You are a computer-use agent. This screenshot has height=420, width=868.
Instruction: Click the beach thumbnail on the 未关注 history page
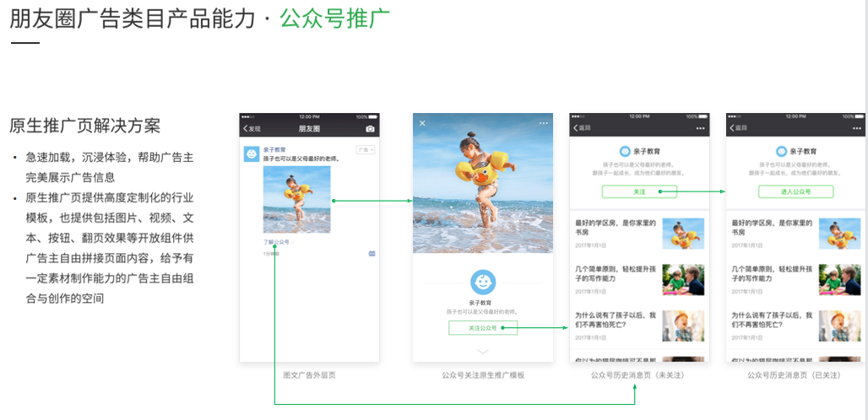(x=683, y=234)
